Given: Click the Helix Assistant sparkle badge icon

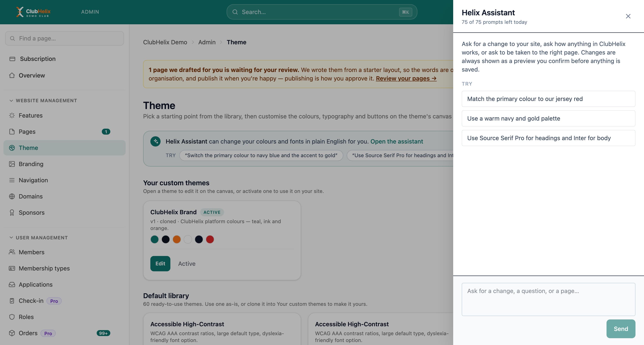Looking at the screenshot, I should (x=155, y=141).
